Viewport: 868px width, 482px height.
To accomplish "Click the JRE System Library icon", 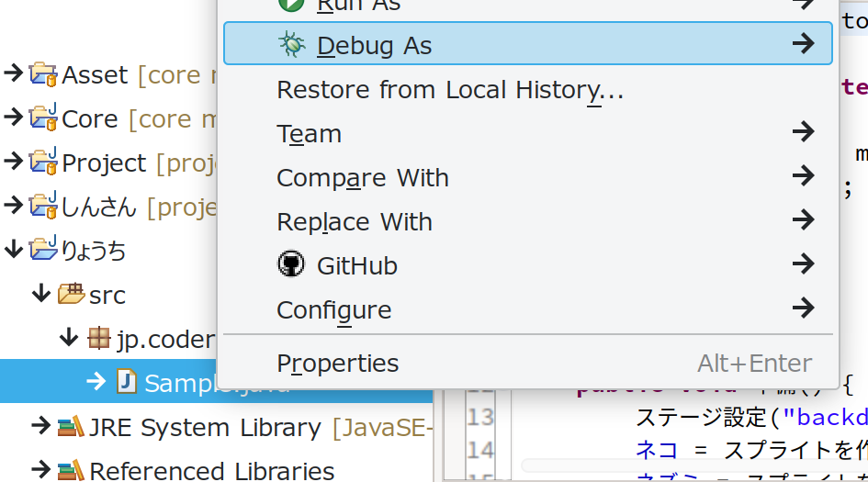I will click(71, 427).
